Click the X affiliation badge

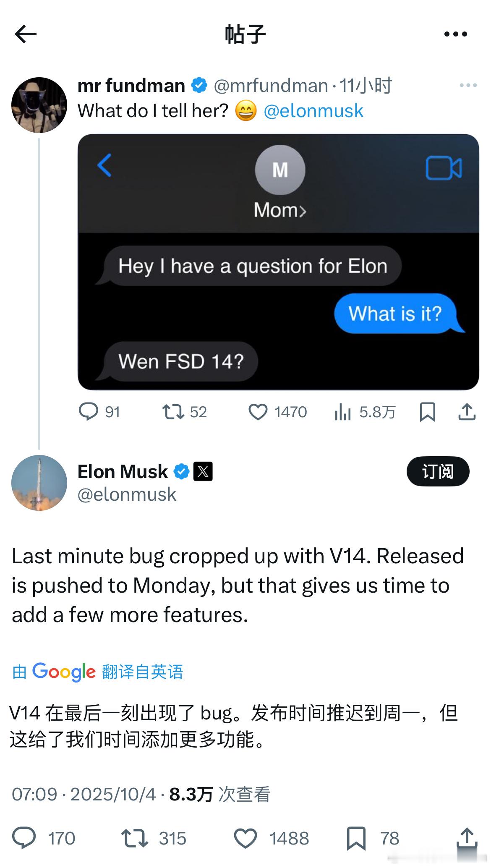click(203, 471)
